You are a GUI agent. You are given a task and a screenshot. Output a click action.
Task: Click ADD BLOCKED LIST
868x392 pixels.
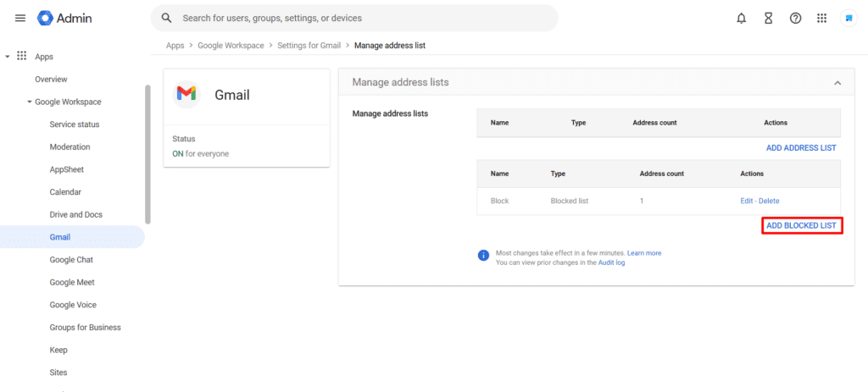802,225
